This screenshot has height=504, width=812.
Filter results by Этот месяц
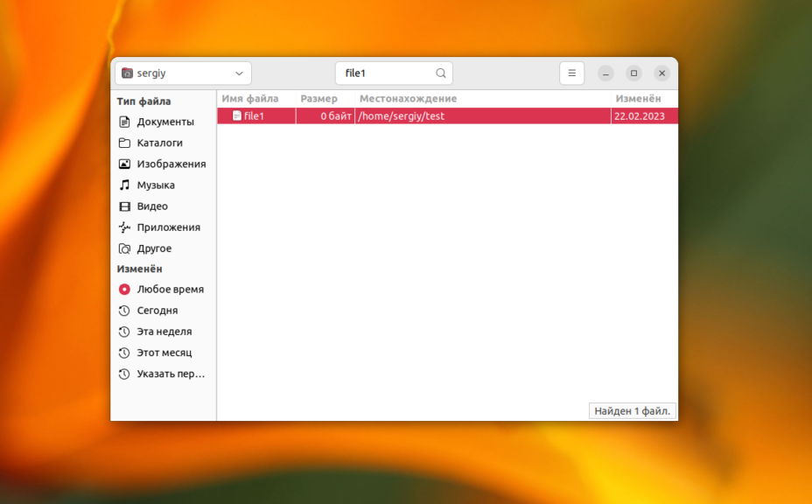[164, 353]
